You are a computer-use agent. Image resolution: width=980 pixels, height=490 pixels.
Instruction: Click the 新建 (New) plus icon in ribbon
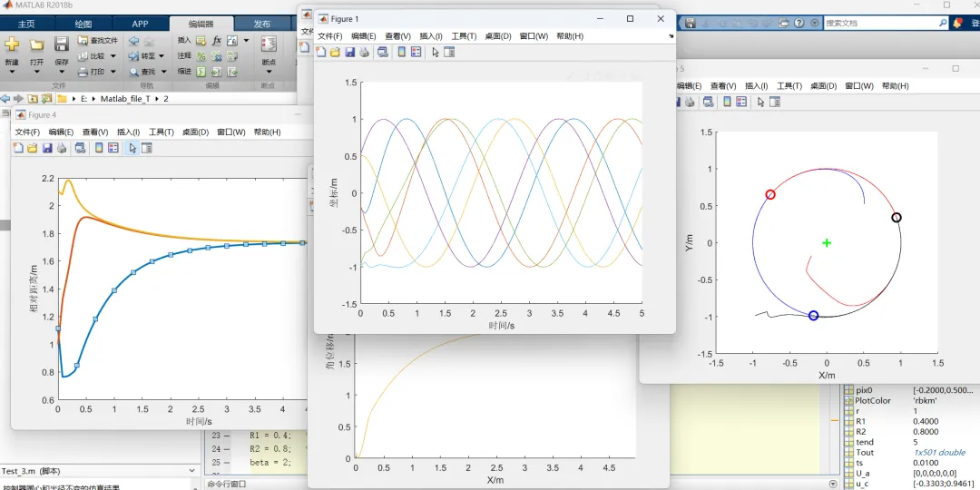tap(12, 44)
